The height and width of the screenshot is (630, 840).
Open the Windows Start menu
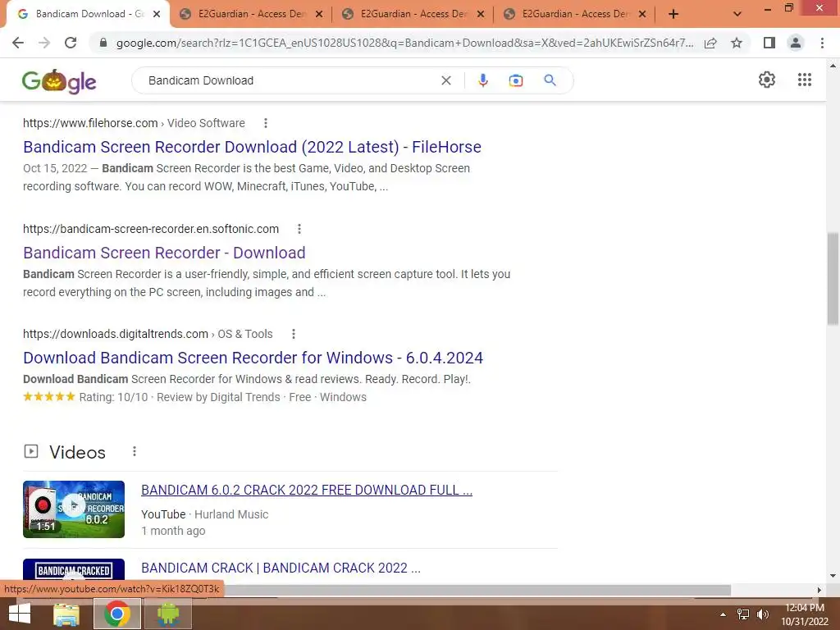(20, 614)
